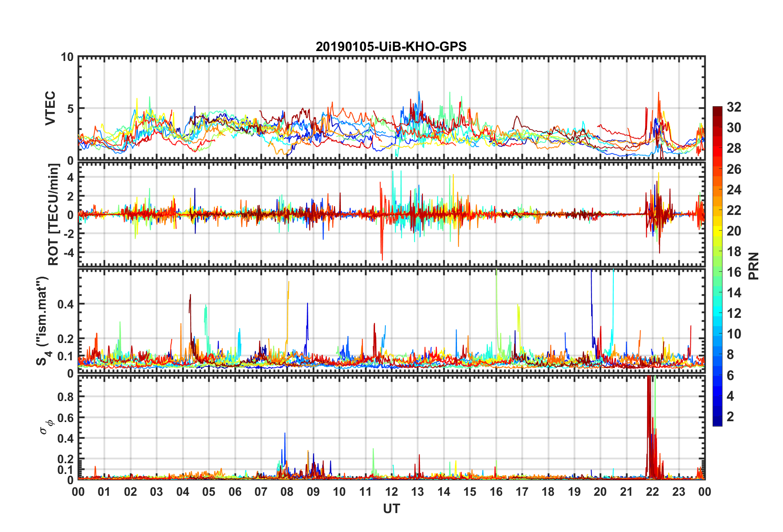The image size is (783, 532).
Task: Select x-axis hour tick 19
Action: pos(574,492)
